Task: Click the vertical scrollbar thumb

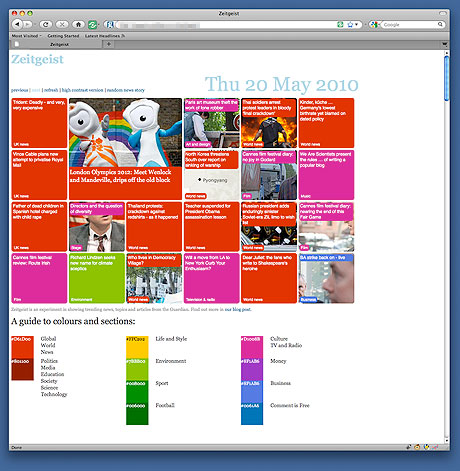Action: click(x=447, y=78)
